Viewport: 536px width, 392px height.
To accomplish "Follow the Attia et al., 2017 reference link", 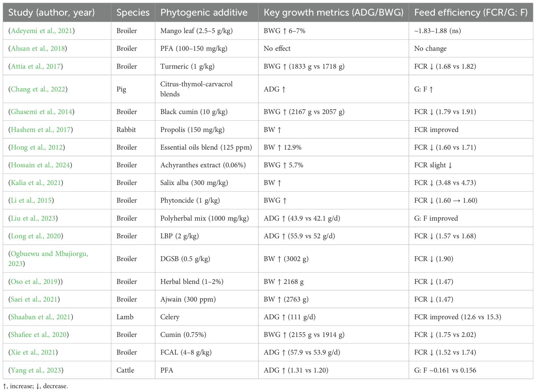I will (36, 66).
